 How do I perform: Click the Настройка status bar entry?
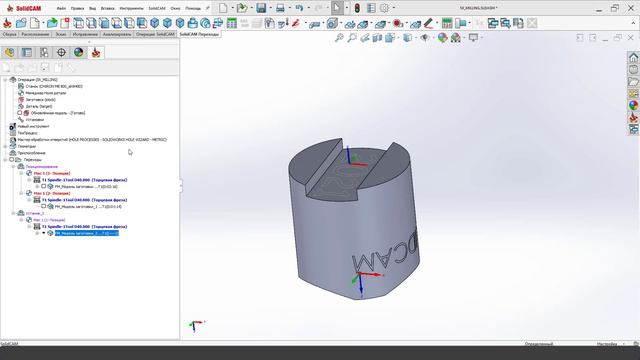pyautogui.click(x=607, y=344)
